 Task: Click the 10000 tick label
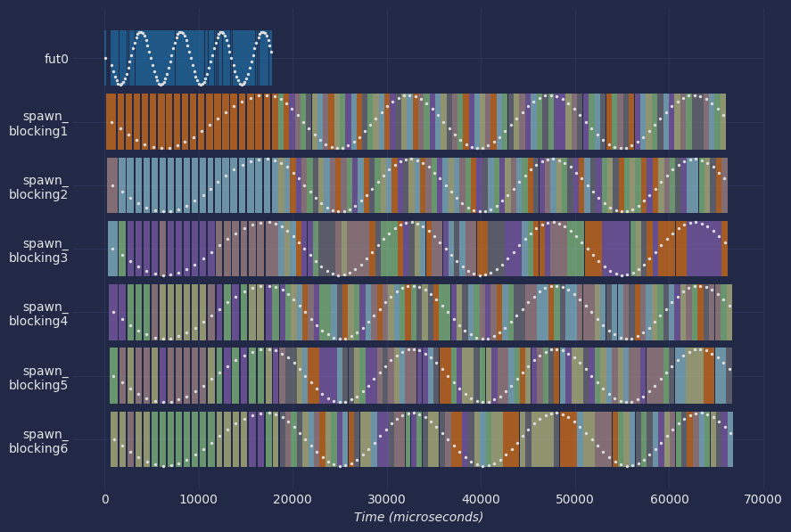198,500
